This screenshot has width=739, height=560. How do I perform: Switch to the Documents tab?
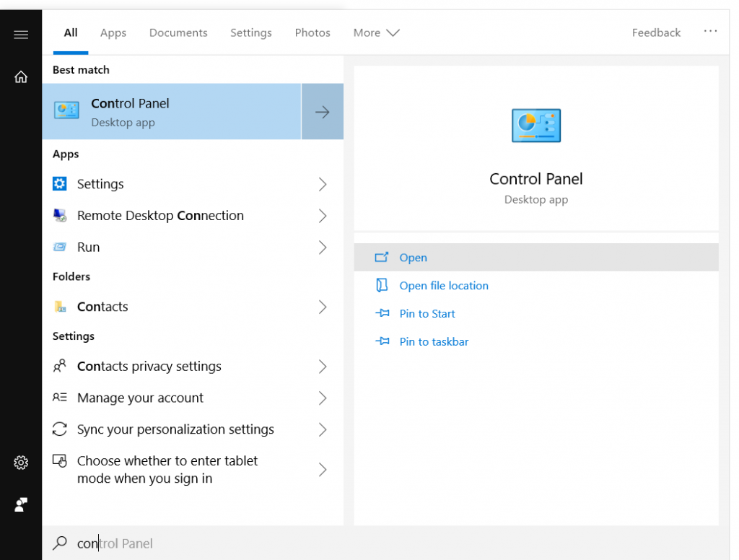[x=178, y=32]
